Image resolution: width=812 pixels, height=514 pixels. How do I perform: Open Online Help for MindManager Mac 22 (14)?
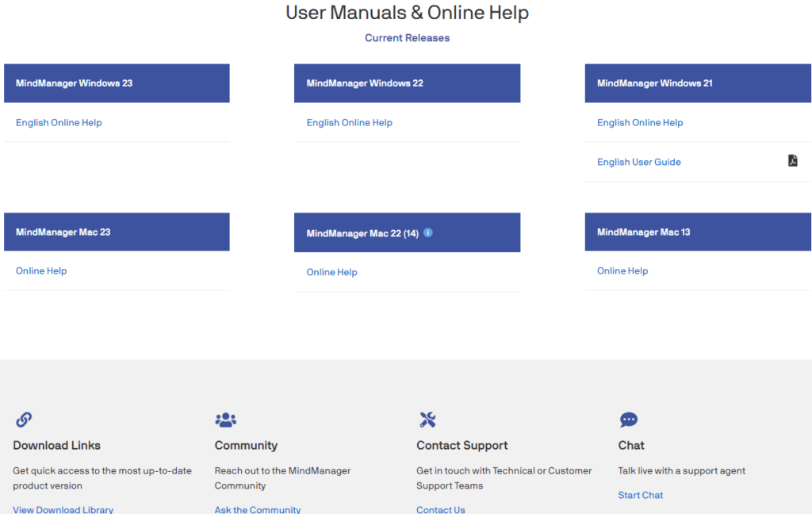click(x=332, y=272)
